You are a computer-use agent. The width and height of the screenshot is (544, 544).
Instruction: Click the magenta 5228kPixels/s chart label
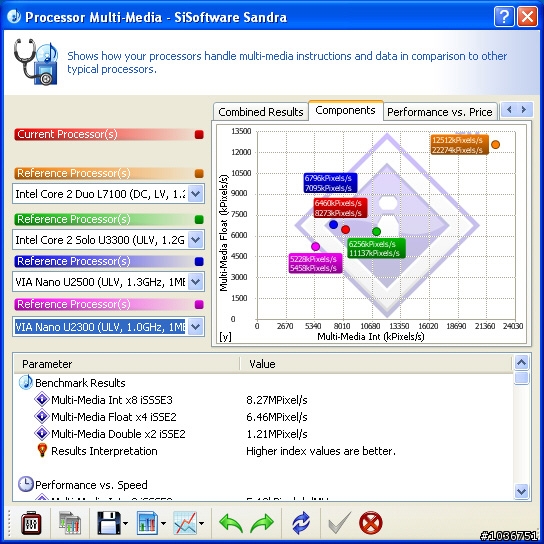[x=315, y=263]
